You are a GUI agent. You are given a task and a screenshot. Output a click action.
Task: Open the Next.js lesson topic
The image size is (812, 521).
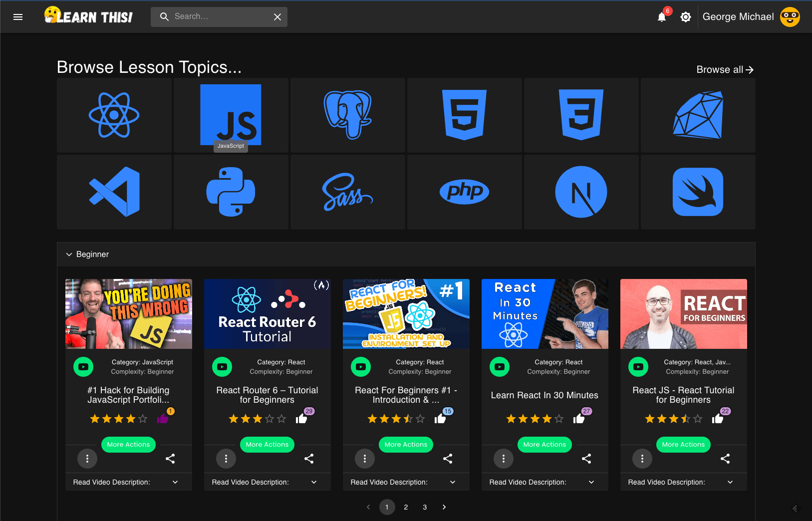point(581,192)
